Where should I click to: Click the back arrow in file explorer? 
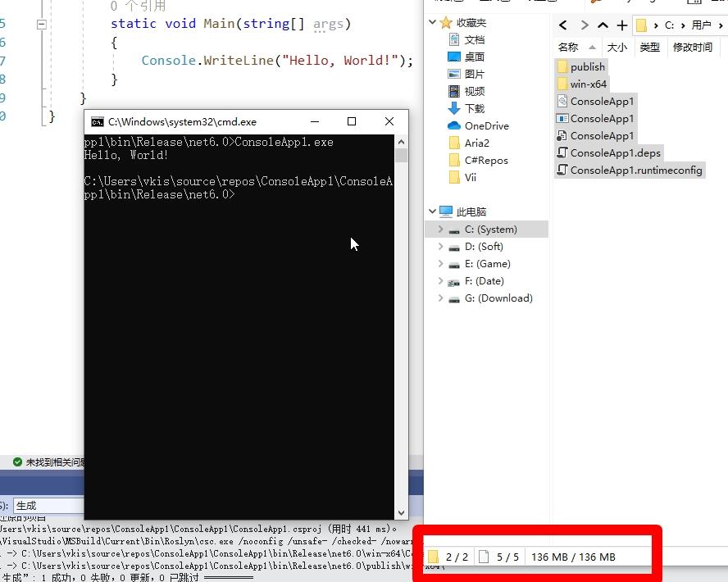(x=563, y=25)
